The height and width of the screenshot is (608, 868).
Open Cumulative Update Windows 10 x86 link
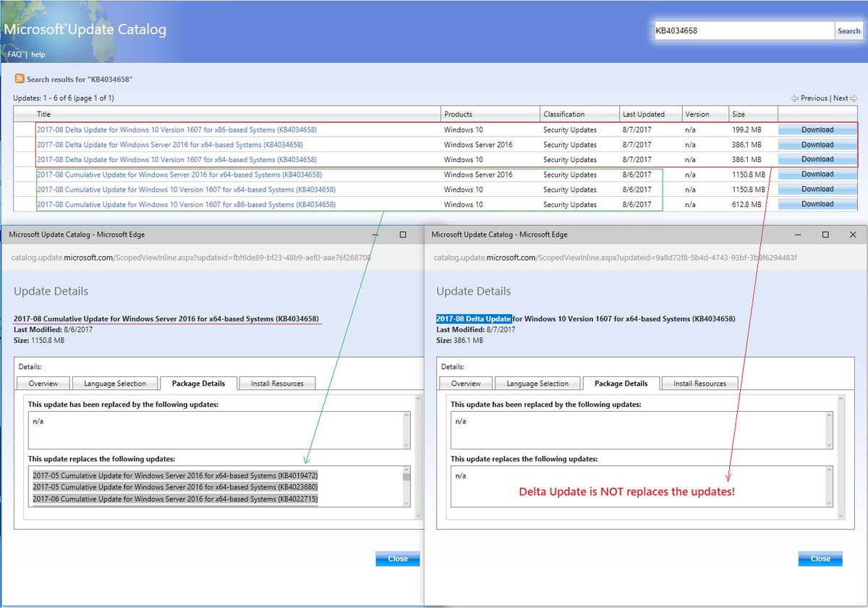pos(186,205)
